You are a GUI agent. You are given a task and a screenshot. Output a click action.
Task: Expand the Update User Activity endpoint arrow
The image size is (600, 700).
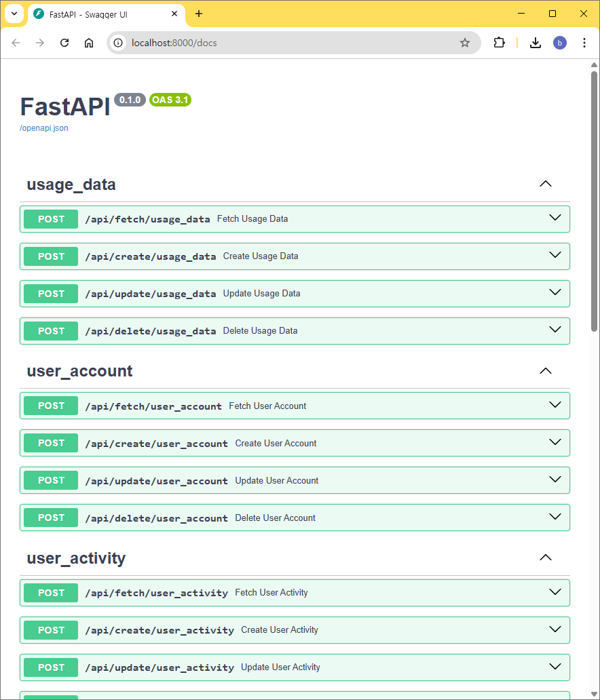pos(555,667)
